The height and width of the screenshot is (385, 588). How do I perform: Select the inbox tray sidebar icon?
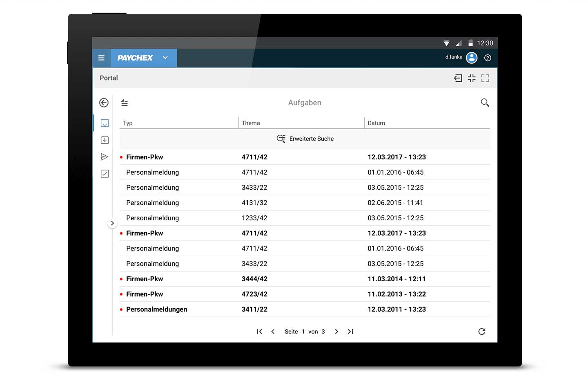click(x=105, y=123)
